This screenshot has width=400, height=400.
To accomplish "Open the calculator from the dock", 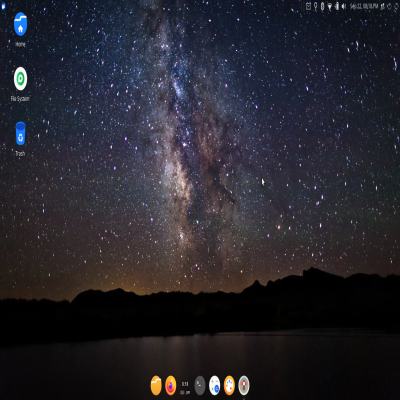I will point(214,385).
